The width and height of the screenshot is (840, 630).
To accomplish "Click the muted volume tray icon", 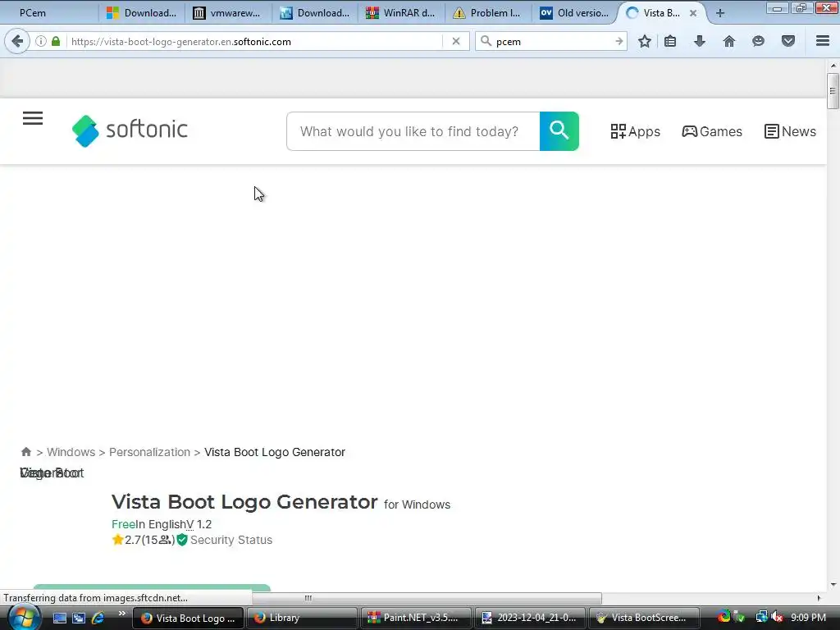I will click(778, 618).
